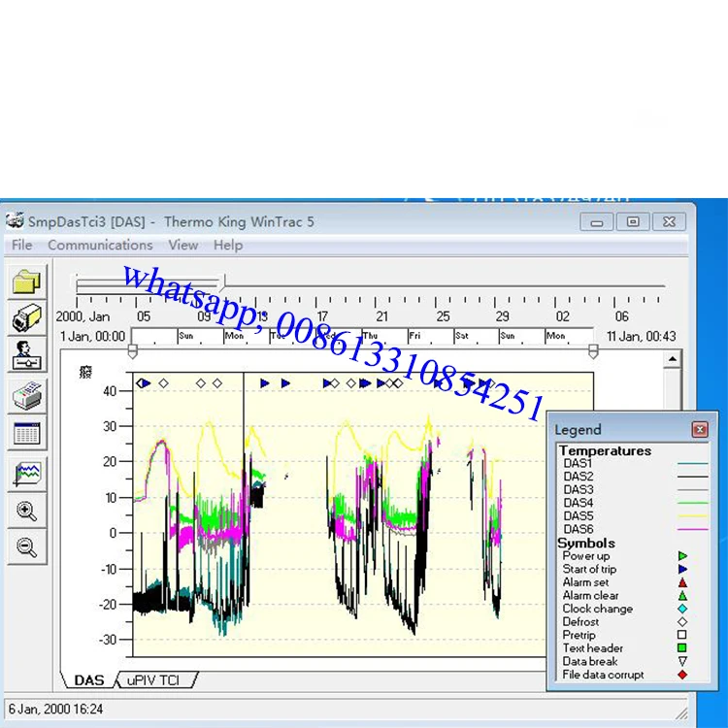Open the table view icon
This screenshot has height=728, width=728.
(27, 433)
